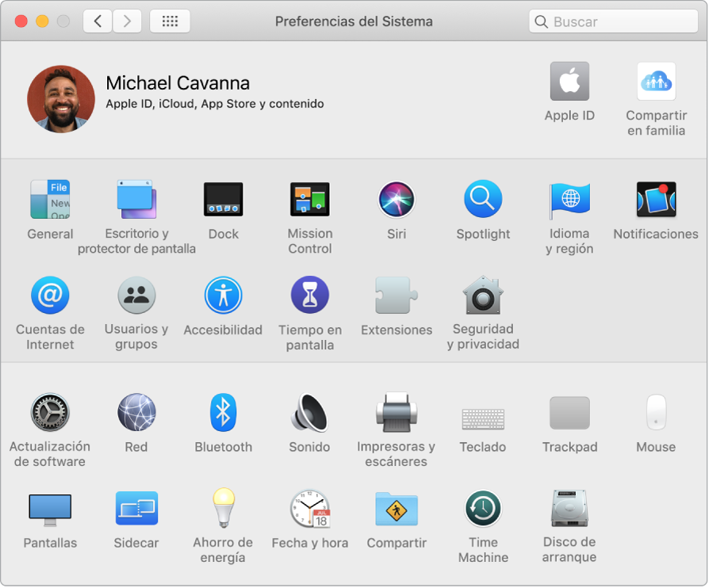Open the Apple ID settings
This screenshot has width=709, height=588.
[x=569, y=82]
